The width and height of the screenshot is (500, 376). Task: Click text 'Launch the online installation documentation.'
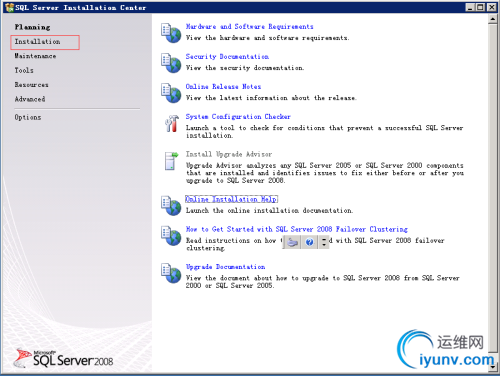pos(269,211)
